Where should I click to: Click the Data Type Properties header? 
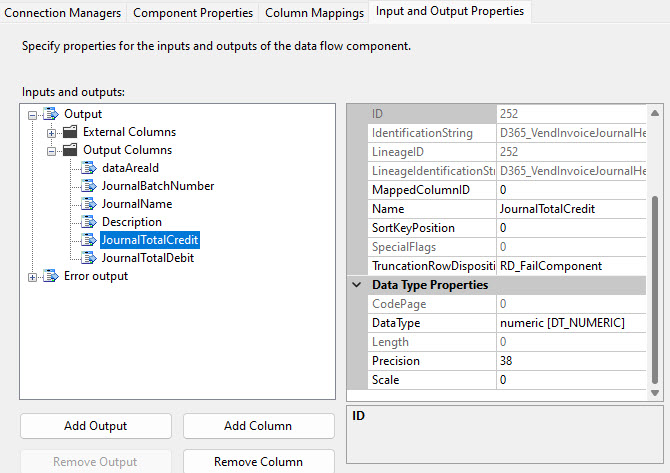tap(430, 285)
